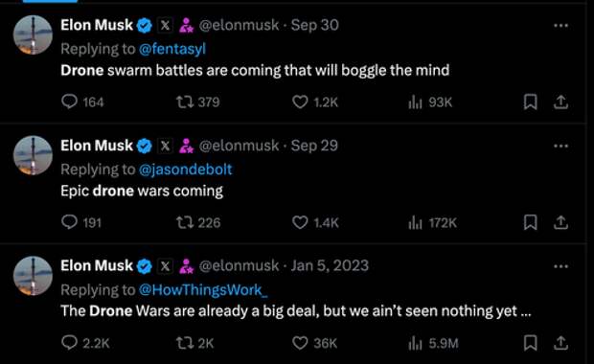
Task: View analytics showing 5.9M views
Action: point(433,343)
